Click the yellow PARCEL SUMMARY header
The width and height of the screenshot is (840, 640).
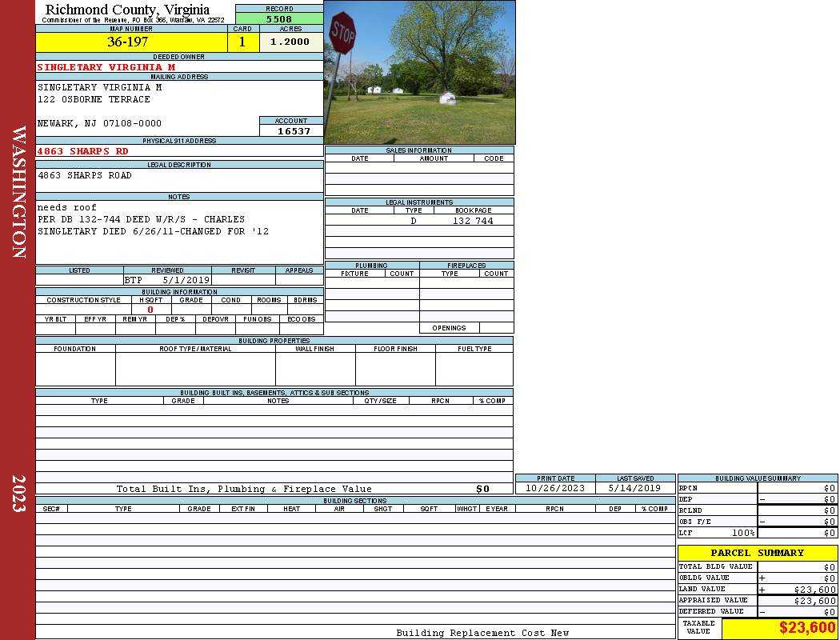click(x=757, y=553)
